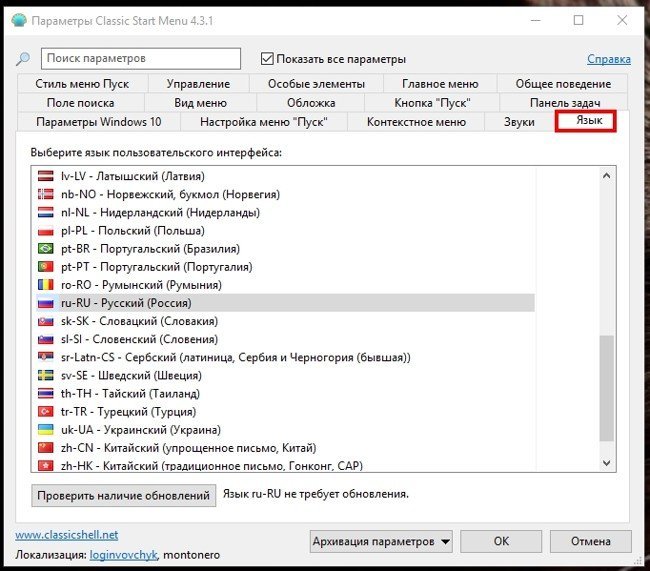
Task: Click the Brazilian flag icon for pt-BR
Action: (x=46, y=248)
